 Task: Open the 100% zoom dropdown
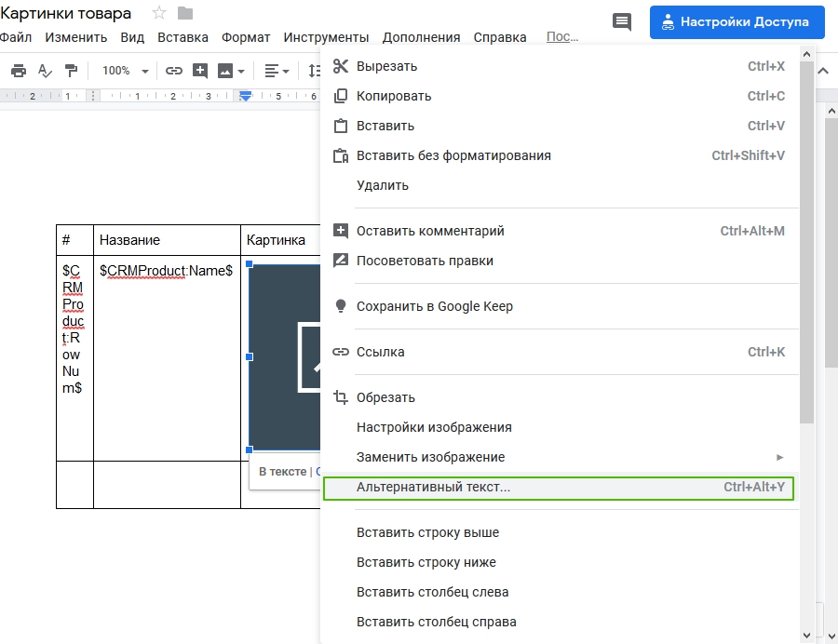click(x=126, y=71)
